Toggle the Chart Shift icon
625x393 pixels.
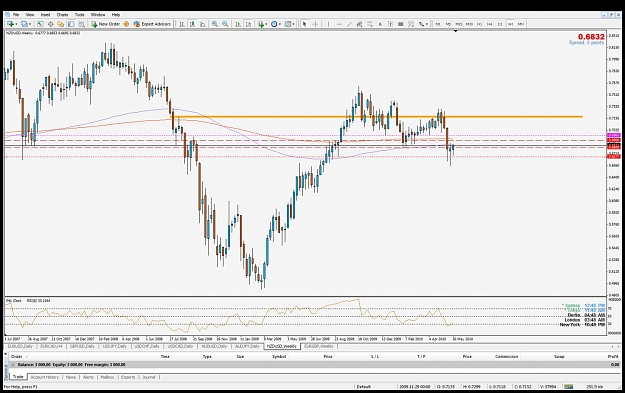tap(248, 24)
